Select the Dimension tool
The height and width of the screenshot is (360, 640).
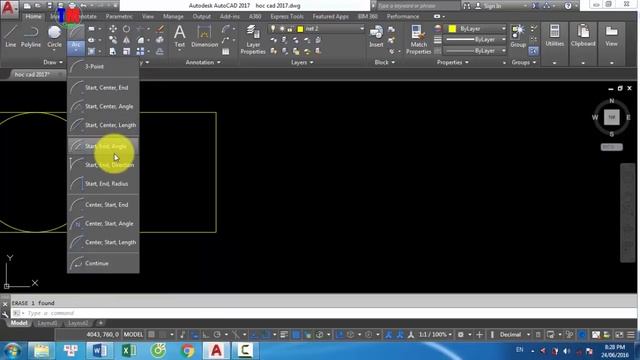204,36
